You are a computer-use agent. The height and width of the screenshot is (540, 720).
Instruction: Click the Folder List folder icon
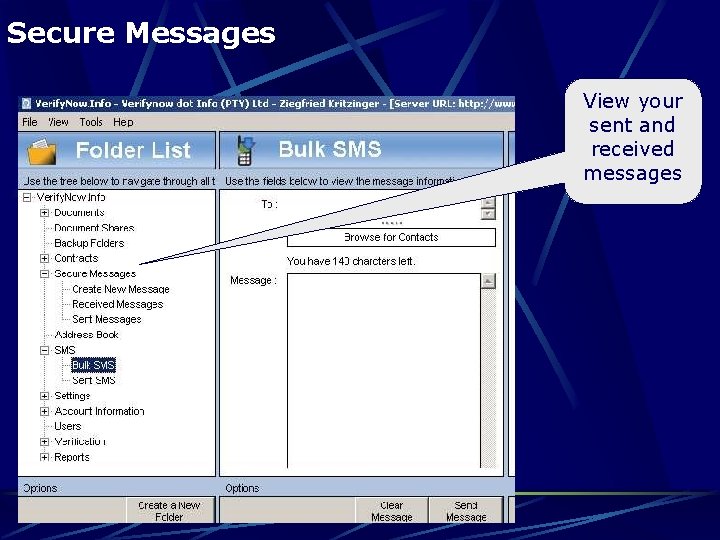(42, 152)
